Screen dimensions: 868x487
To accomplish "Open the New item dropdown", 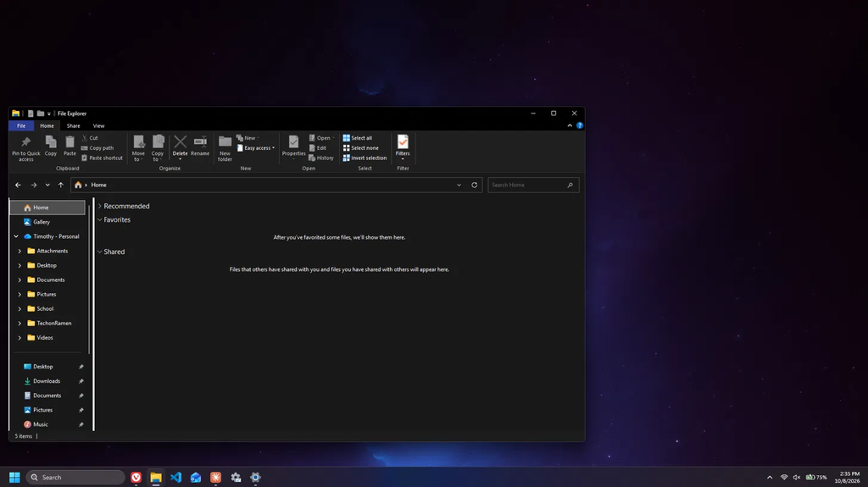I will click(x=248, y=138).
